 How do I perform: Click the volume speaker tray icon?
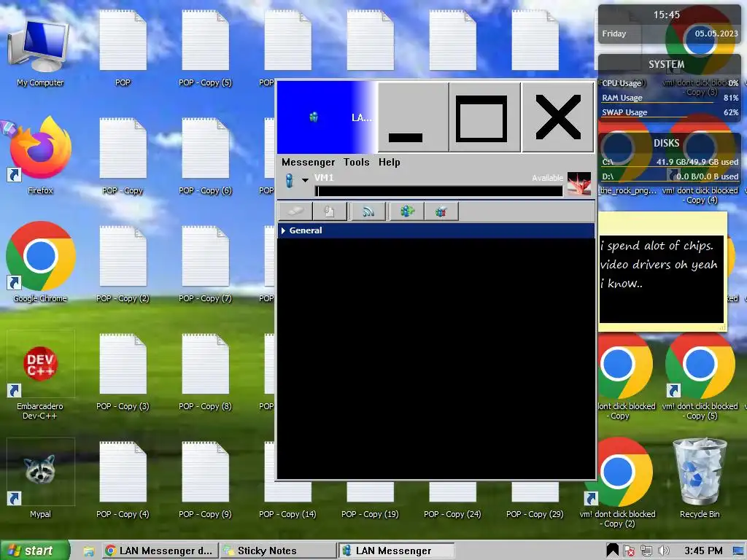tap(663, 551)
